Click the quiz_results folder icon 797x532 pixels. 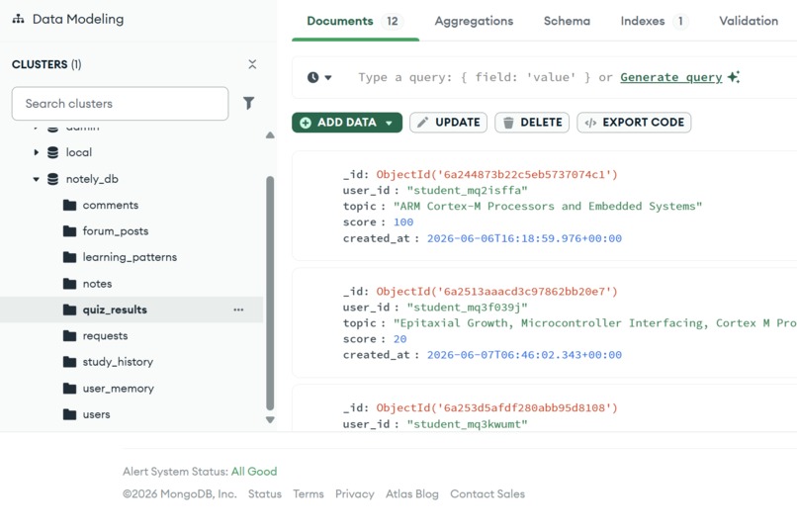[x=69, y=310]
